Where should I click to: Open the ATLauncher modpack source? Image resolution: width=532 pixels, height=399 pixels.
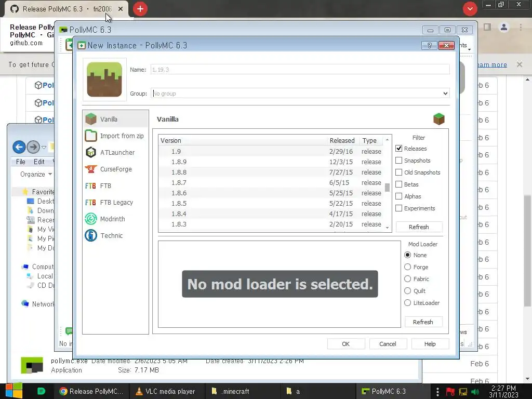(x=115, y=152)
